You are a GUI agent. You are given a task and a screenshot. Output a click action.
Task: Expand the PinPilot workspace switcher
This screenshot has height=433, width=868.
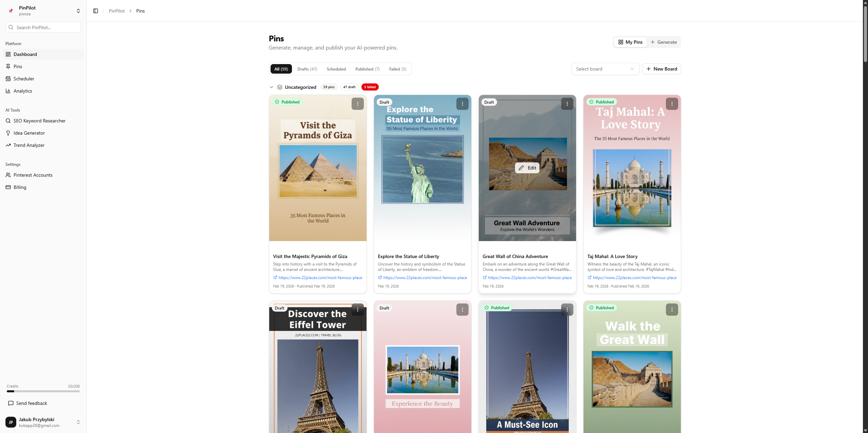point(78,11)
